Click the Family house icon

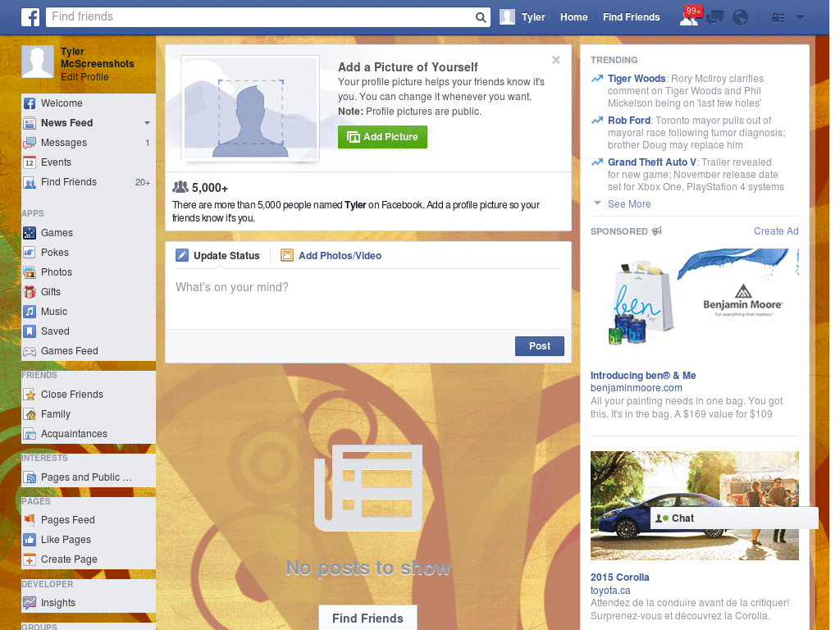(30, 414)
